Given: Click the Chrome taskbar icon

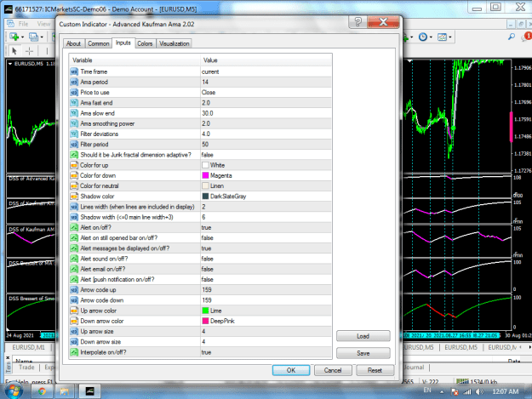Looking at the screenshot, I should pos(42,391).
